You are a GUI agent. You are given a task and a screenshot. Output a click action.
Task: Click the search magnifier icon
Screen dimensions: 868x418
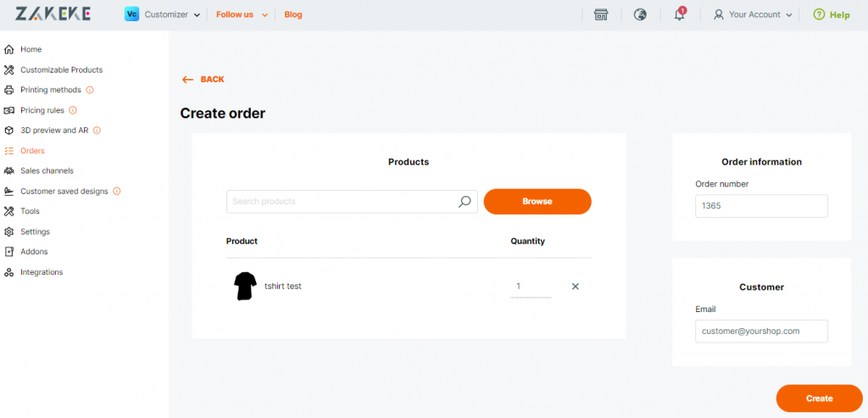(465, 202)
